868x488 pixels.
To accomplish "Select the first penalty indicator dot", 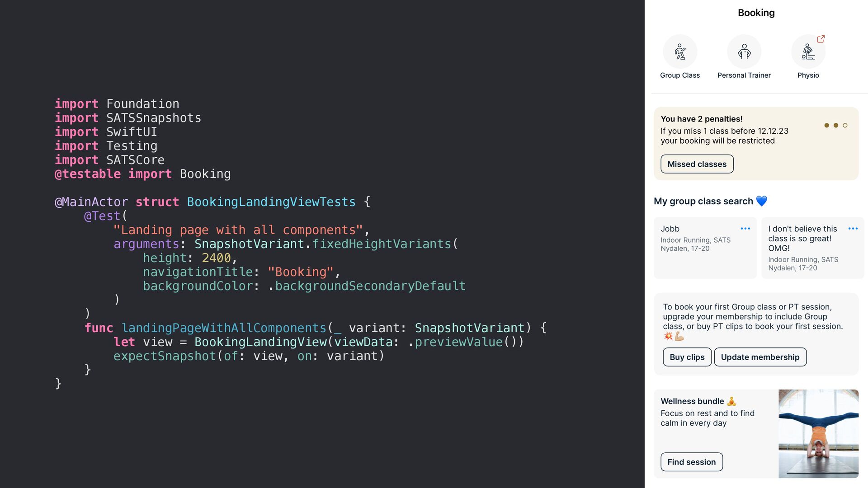I will point(826,125).
